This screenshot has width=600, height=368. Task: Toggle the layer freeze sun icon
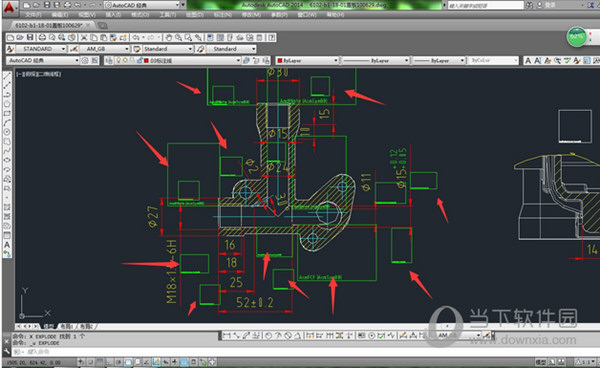point(125,60)
